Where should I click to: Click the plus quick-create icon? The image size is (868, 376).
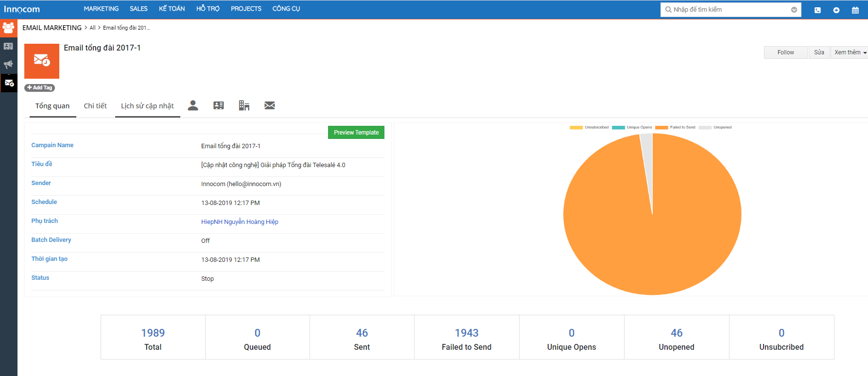[836, 10]
